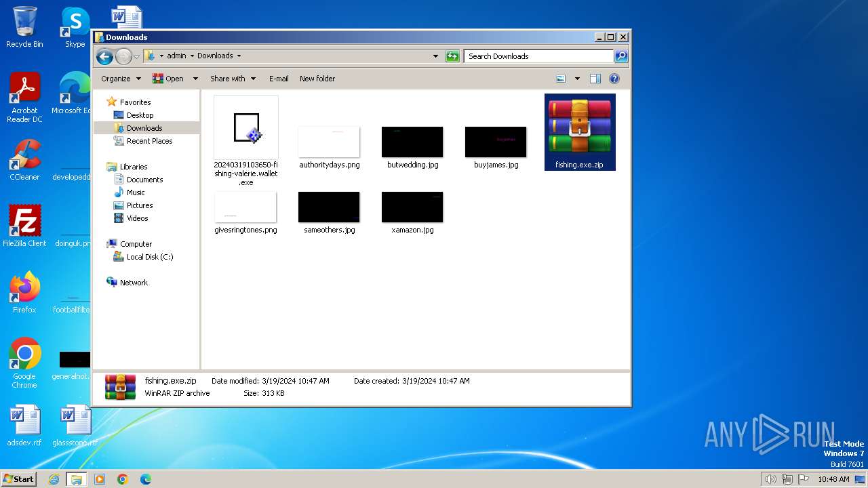868x488 pixels.
Task: Click the Change your view icon
Action: (x=561, y=79)
